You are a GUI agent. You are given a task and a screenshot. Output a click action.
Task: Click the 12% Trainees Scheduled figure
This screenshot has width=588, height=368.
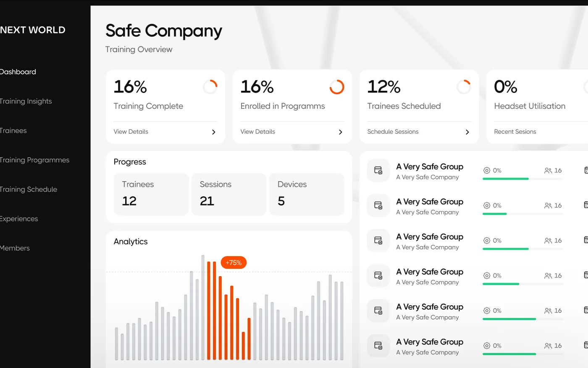click(x=384, y=87)
